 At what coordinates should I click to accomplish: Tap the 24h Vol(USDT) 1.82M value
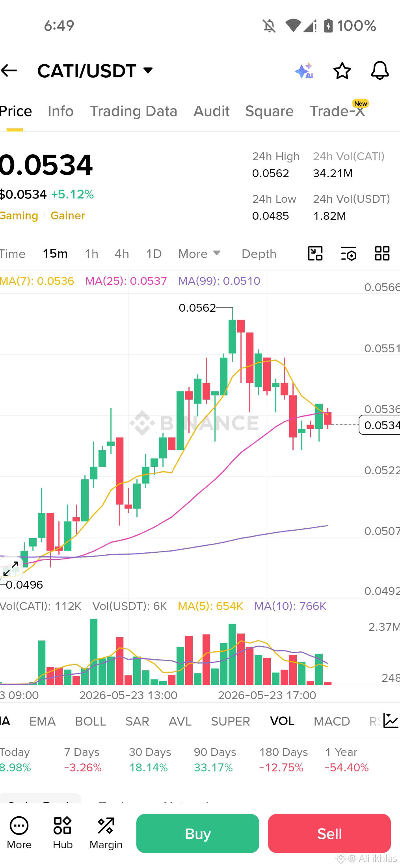pyautogui.click(x=329, y=216)
